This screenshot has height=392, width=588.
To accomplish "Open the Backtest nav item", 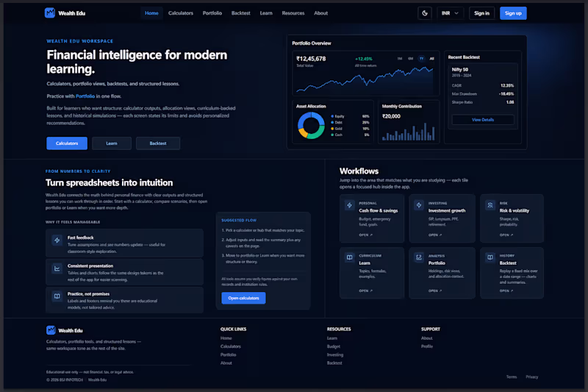I will [241, 13].
